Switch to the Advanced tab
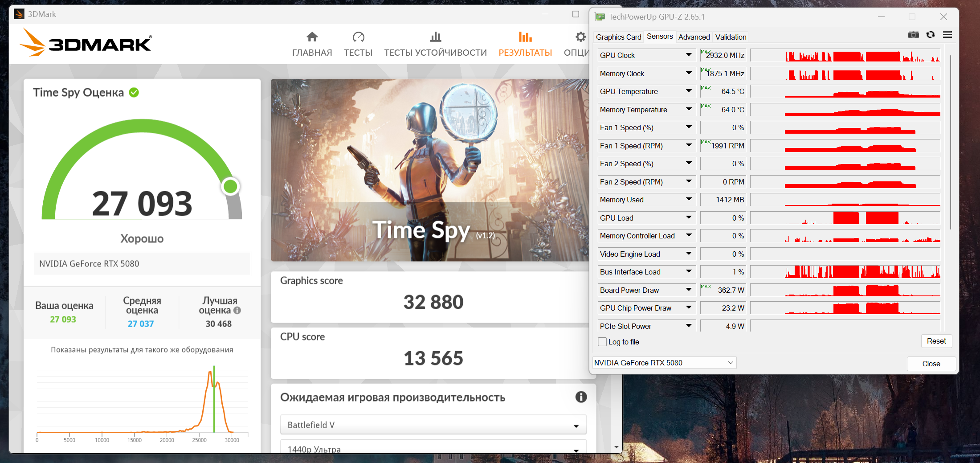The height and width of the screenshot is (463, 980). pyautogui.click(x=694, y=37)
